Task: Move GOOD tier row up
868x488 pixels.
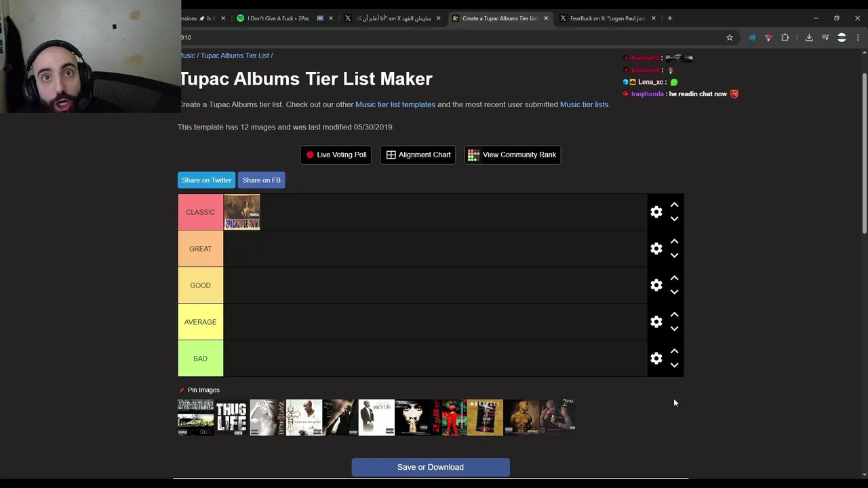Action: (674, 278)
